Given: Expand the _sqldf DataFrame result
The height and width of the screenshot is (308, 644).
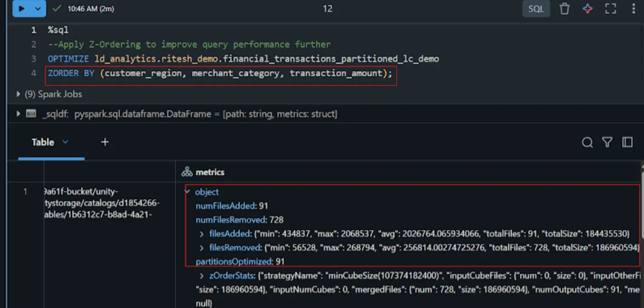Looking at the screenshot, I should tap(17, 114).
